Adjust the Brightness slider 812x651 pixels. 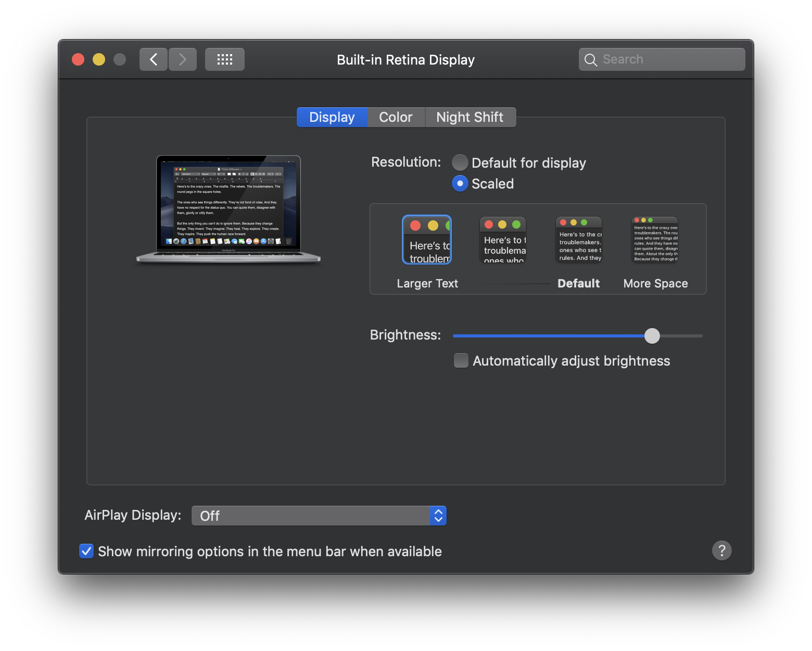652,336
